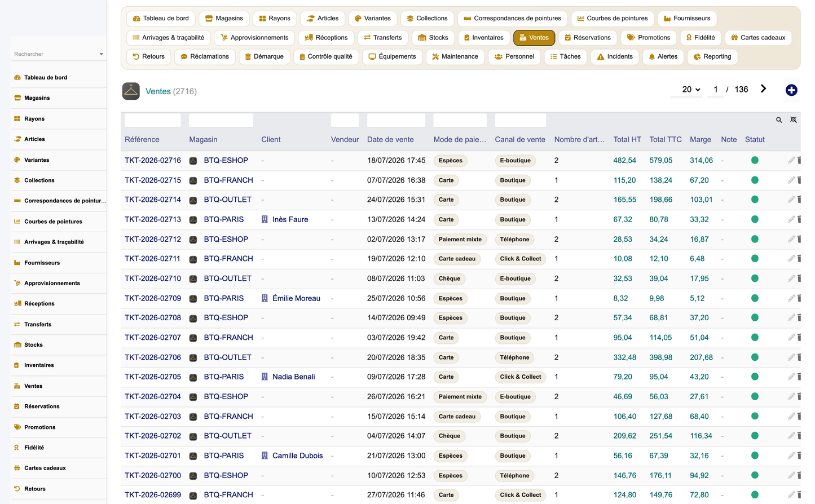This screenshot has height=504, width=815.
Task: Clear filters with crossed magnifier icon
Action: 794,120
